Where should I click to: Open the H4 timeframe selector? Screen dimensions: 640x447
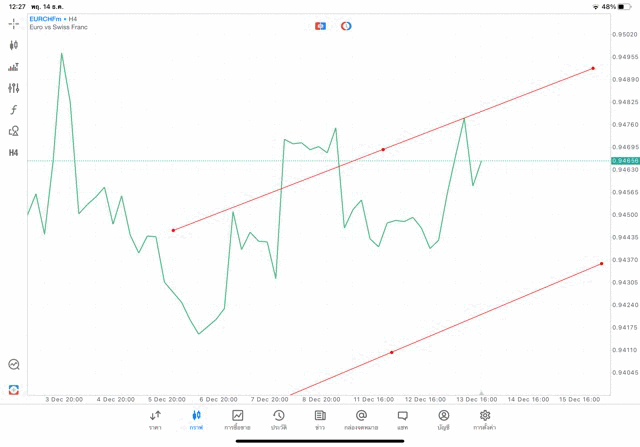(14, 153)
